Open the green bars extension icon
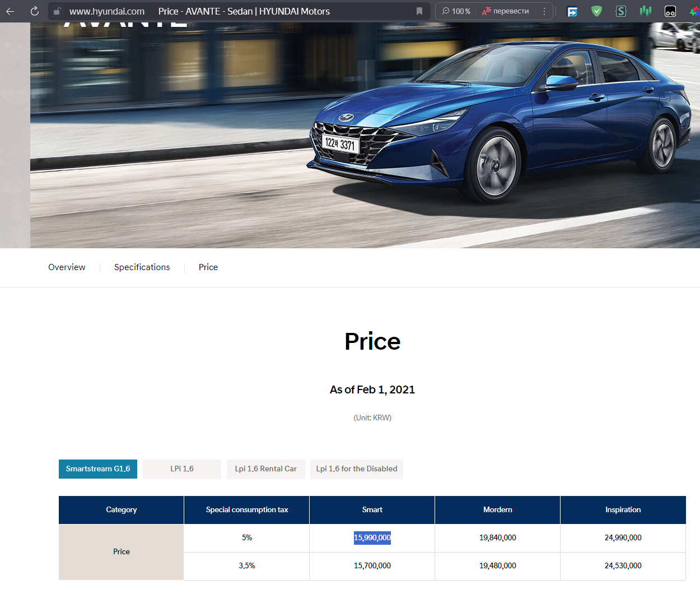 [646, 11]
